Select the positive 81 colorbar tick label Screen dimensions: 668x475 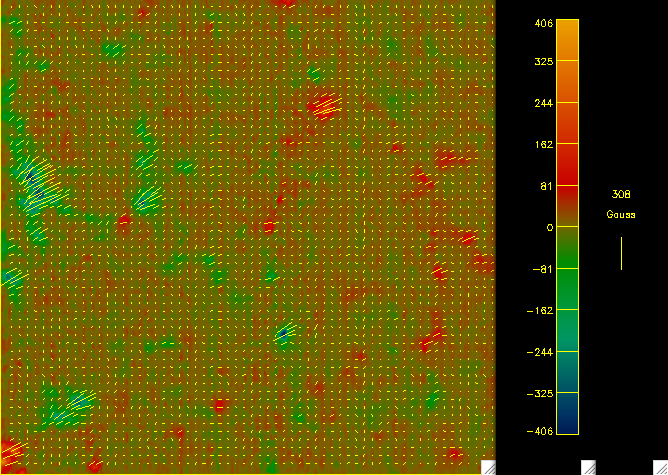pos(547,186)
